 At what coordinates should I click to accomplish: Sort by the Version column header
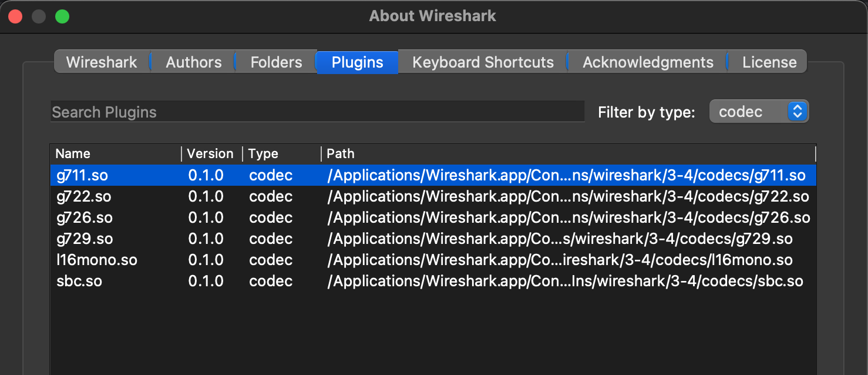(x=211, y=154)
